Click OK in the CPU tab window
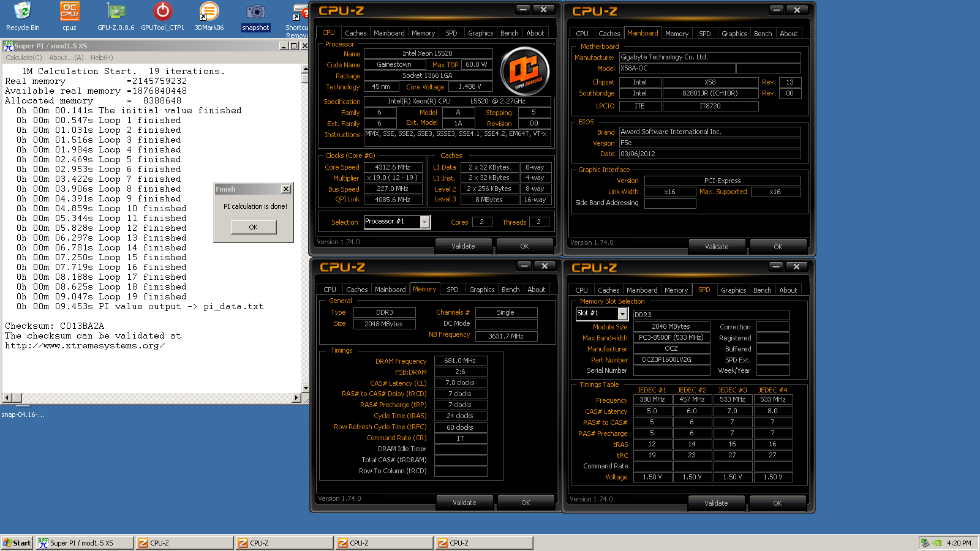This screenshot has width=980, height=551. [x=524, y=246]
